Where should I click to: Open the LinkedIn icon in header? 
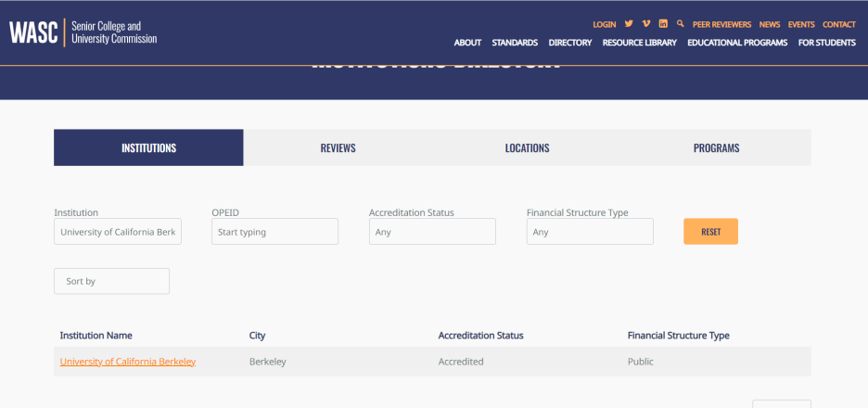[663, 24]
